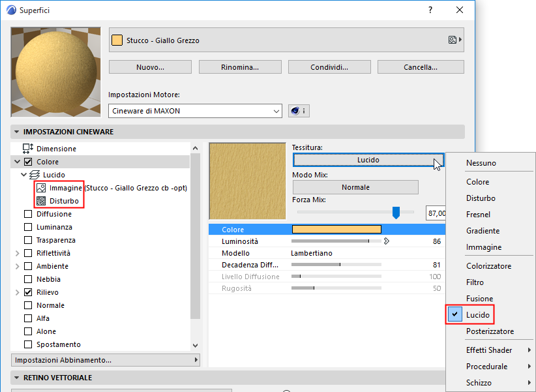The image size is (536, 392).
Task: Enable the Trasparenza channel checkbox
Action: pos(27,239)
